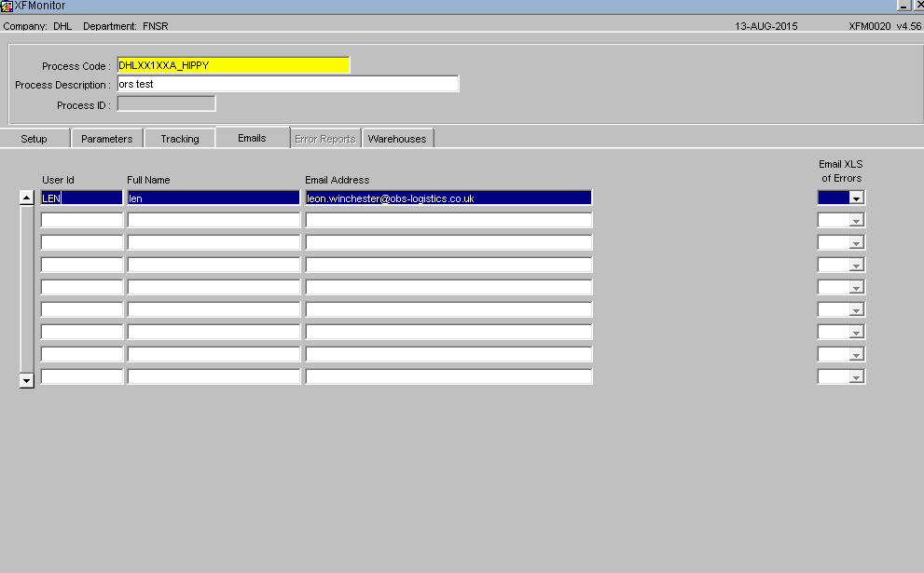This screenshot has height=573, width=924.
Task: Open the Email XLS dropdown in third row
Action: [x=856, y=243]
